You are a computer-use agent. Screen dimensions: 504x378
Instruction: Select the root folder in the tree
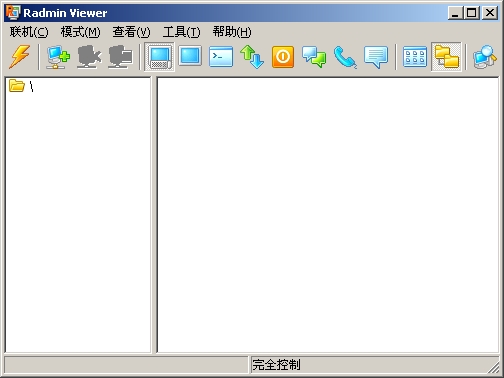[x=21, y=86]
